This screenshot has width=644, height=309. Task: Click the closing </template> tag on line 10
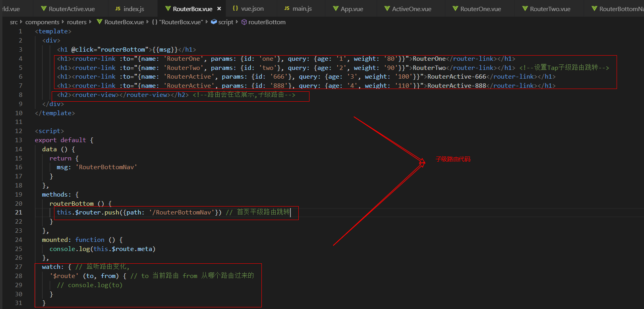point(55,113)
